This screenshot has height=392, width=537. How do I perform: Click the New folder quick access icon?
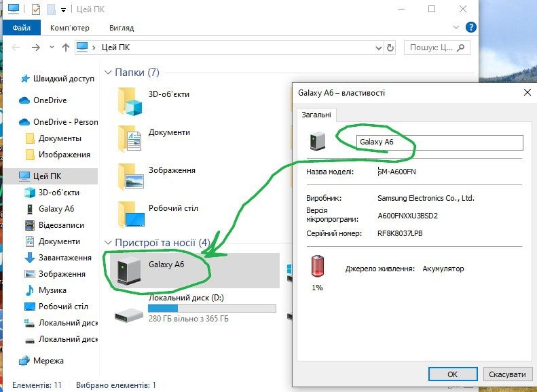51,9
